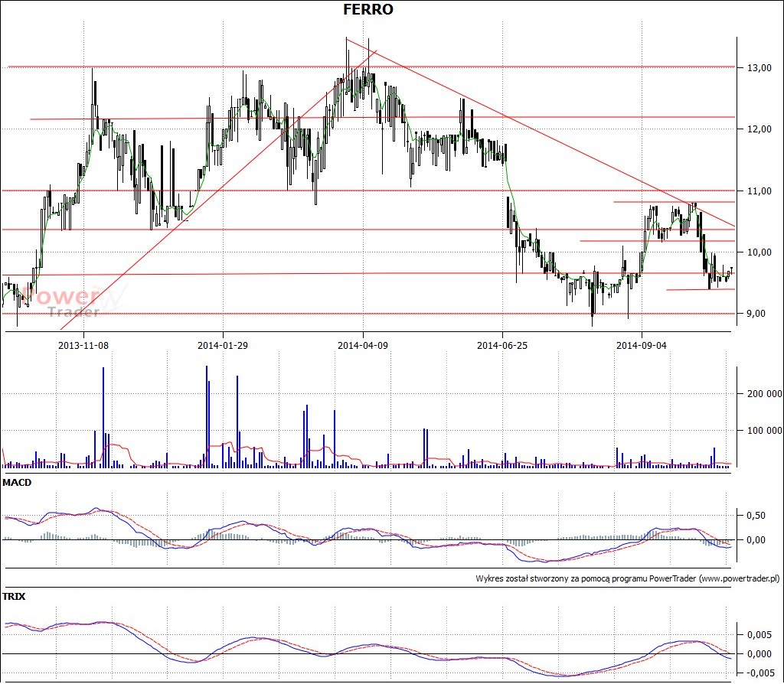Screen dimensions: 784x684
Task: Select the 10,00 price axis label
Action: (759, 252)
